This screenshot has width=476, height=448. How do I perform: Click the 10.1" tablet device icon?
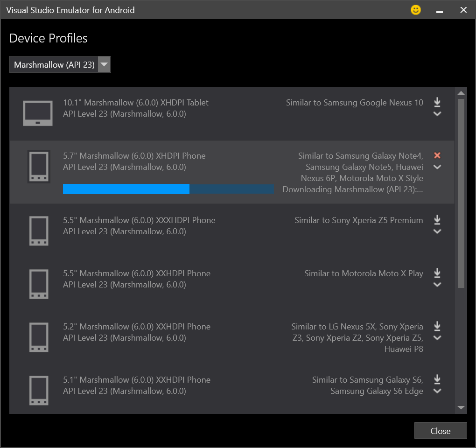pos(38,114)
